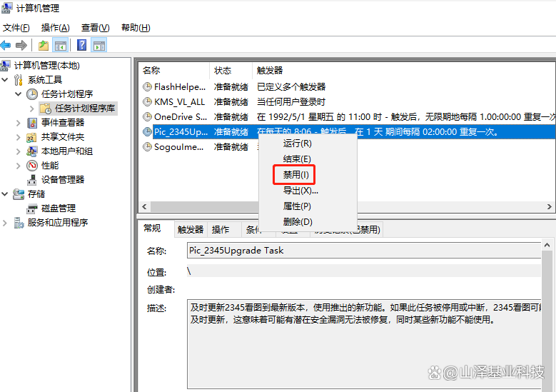
Task: Expand the 性能 node
Action: point(19,166)
